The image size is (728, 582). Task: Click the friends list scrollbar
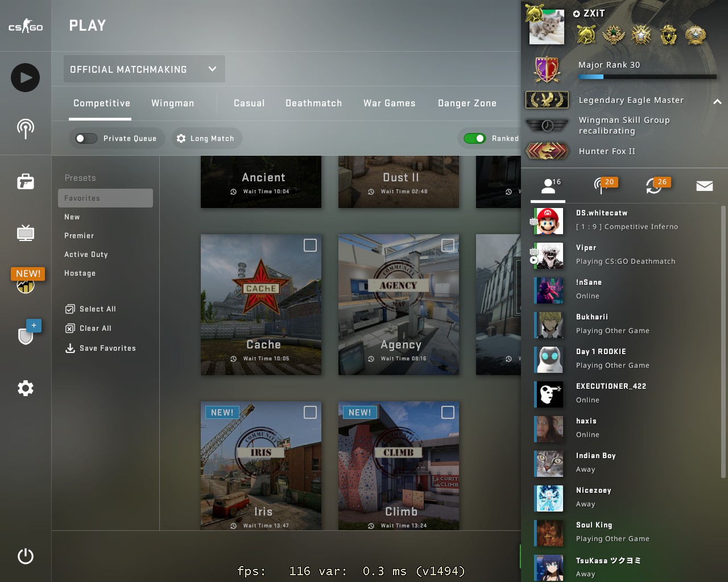tap(723, 341)
